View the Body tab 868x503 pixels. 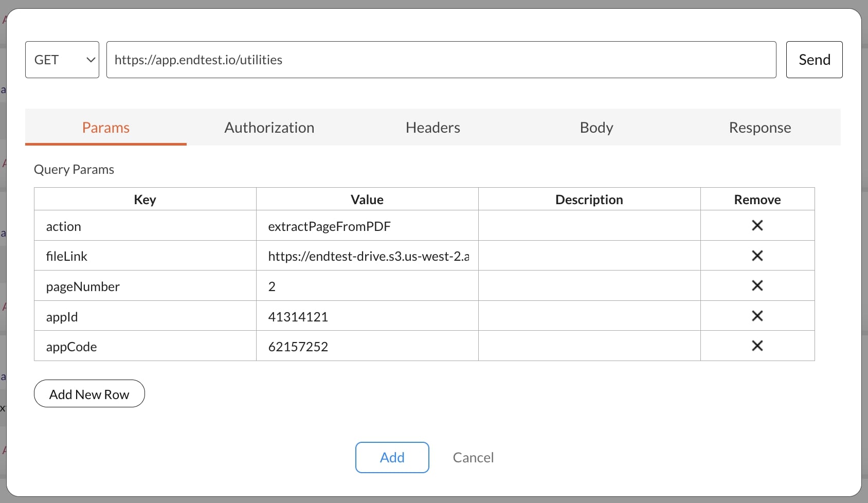(x=596, y=128)
